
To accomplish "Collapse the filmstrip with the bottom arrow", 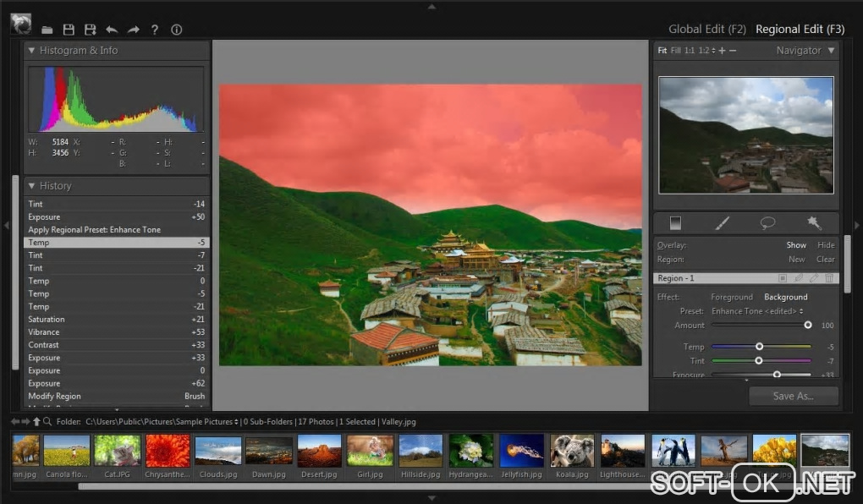I will tap(431, 497).
